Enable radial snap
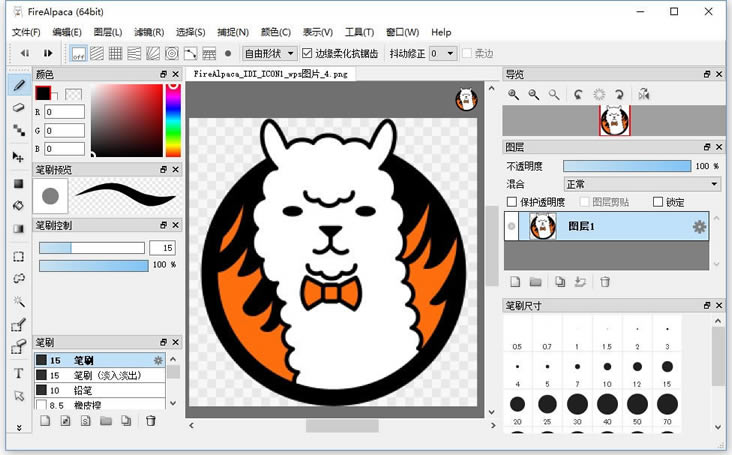This screenshot has width=732, height=455. (x=153, y=54)
